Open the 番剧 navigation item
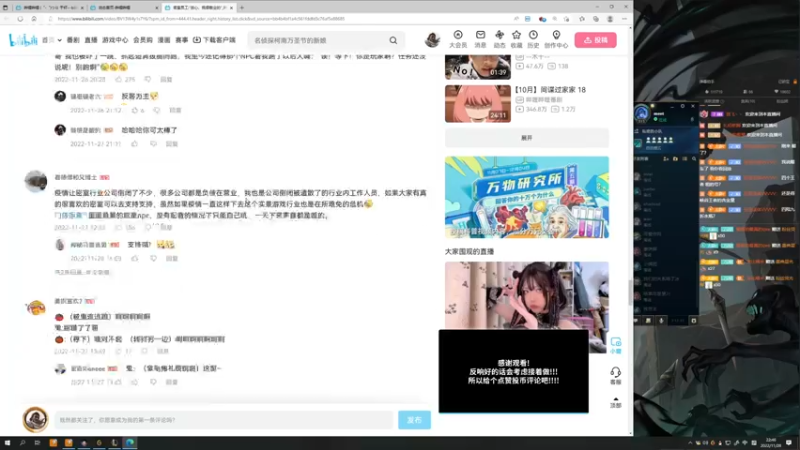Image resolution: width=800 pixels, height=450 pixels. point(73,40)
